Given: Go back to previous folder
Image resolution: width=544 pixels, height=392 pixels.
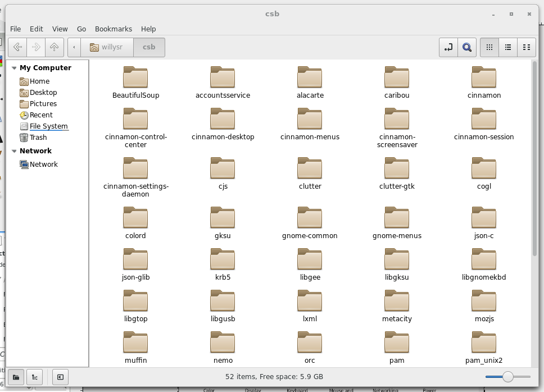Looking at the screenshot, I should pyautogui.click(x=17, y=47).
